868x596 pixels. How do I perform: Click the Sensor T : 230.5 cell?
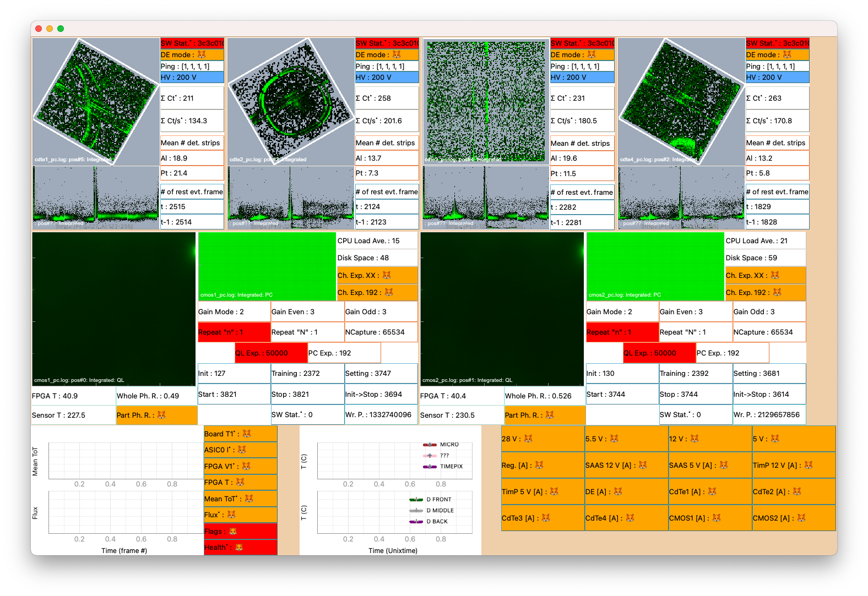[462, 415]
